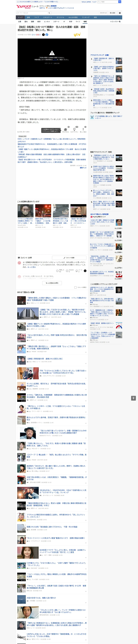Click the blue web search magnifier button
138x644 pixels.
[x=120, y=2]
